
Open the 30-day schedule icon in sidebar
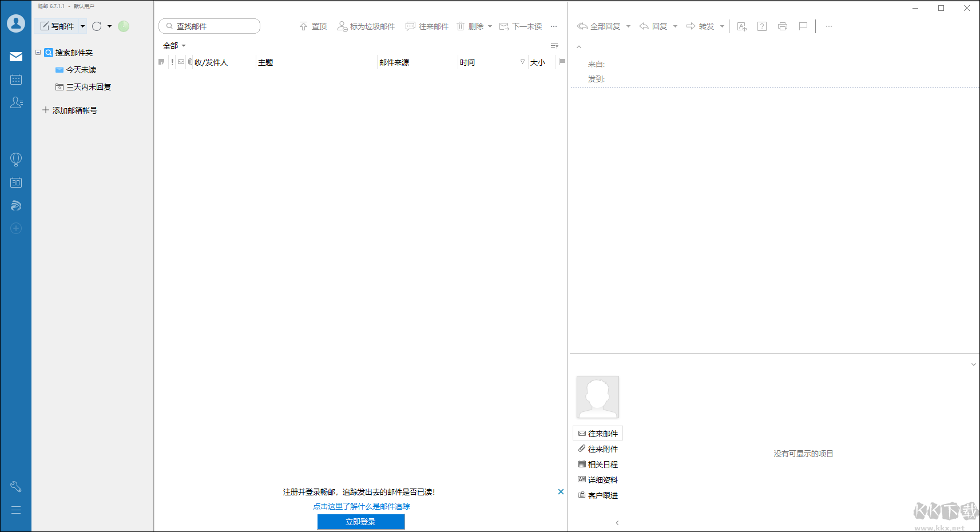(16, 182)
